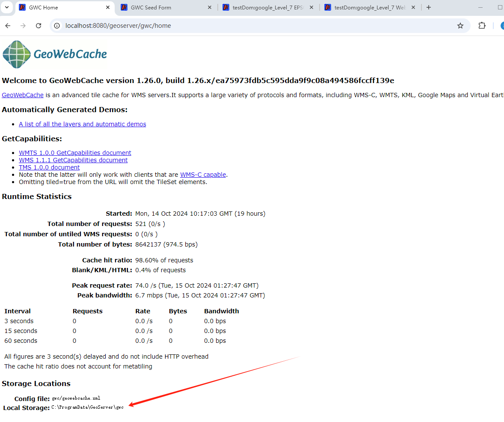
Task: Click the total bytes value 8642137
Action: (x=166, y=244)
